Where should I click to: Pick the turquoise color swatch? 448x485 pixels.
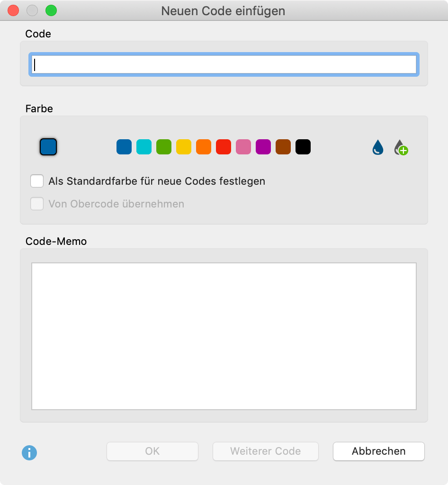144,147
